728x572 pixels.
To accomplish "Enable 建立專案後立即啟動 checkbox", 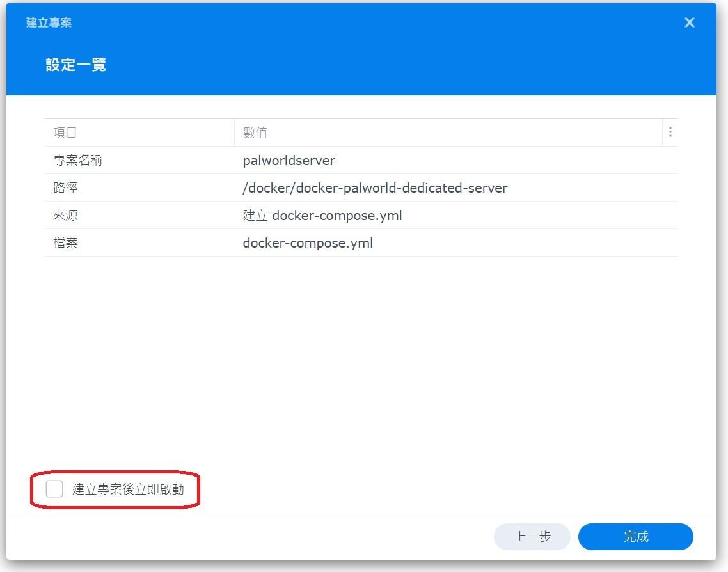I will (x=54, y=489).
